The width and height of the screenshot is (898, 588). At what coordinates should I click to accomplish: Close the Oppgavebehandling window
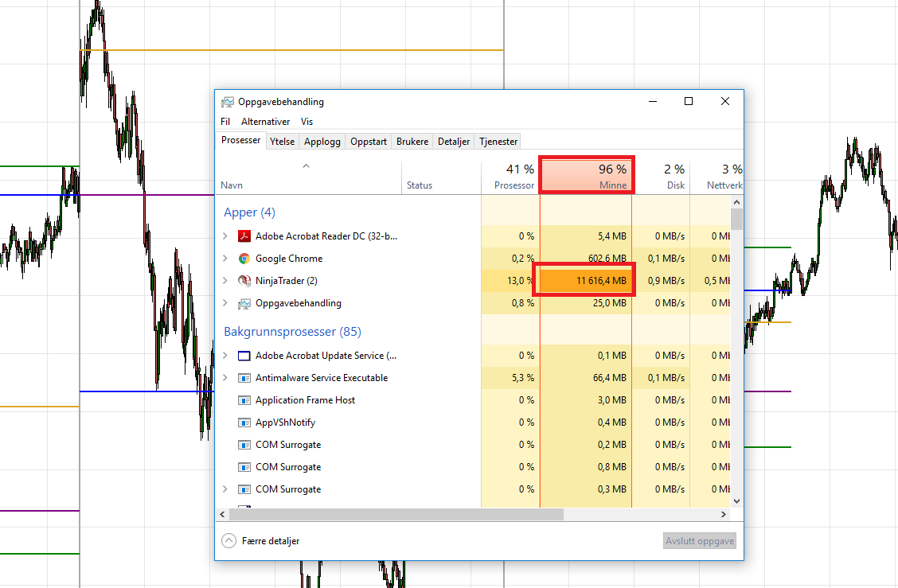[725, 101]
